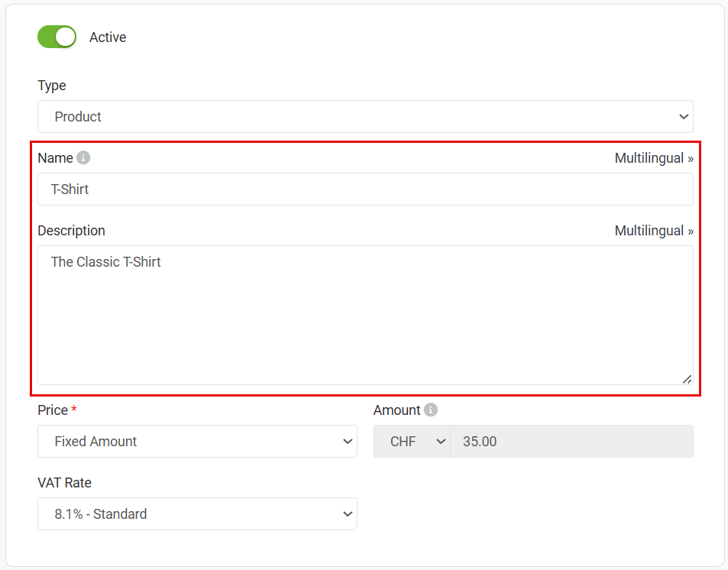
Task: Click the 'Type' field label
Action: click(x=52, y=86)
